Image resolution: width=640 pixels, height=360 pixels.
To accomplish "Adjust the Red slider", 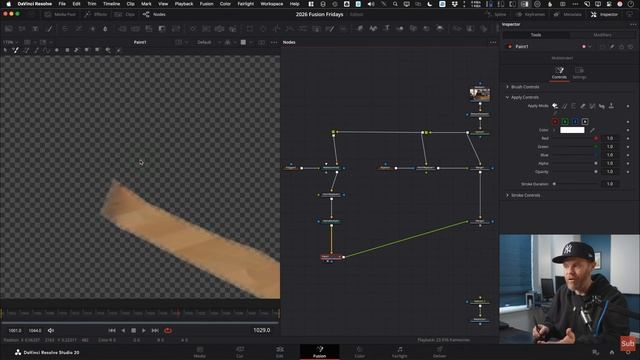I will (574, 138).
